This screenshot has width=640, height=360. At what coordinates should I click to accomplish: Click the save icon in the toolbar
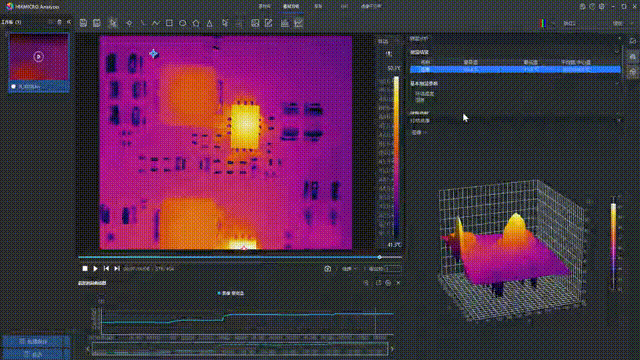(83, 23)
